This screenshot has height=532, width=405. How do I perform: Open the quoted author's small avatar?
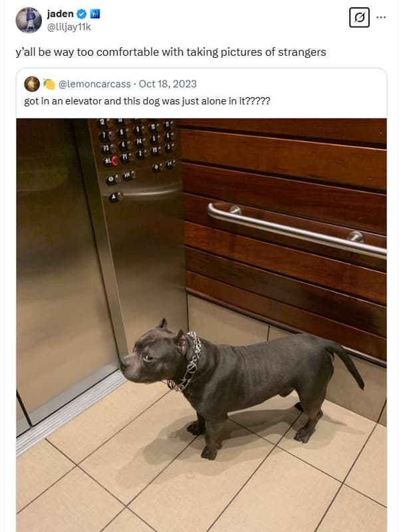click(x=32, y=84)
